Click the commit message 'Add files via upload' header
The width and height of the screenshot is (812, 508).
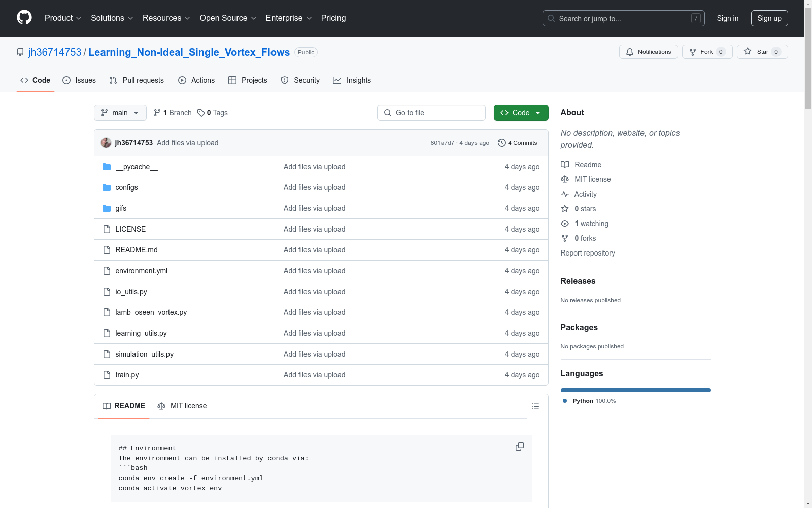coord(188,143)
